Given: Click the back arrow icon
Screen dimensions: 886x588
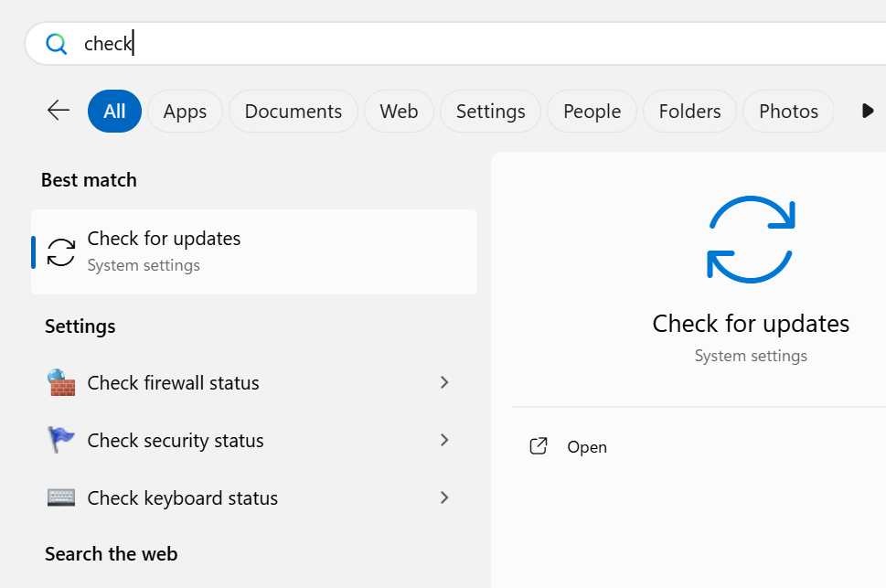Looking at the screenshot, I should 59,111.
